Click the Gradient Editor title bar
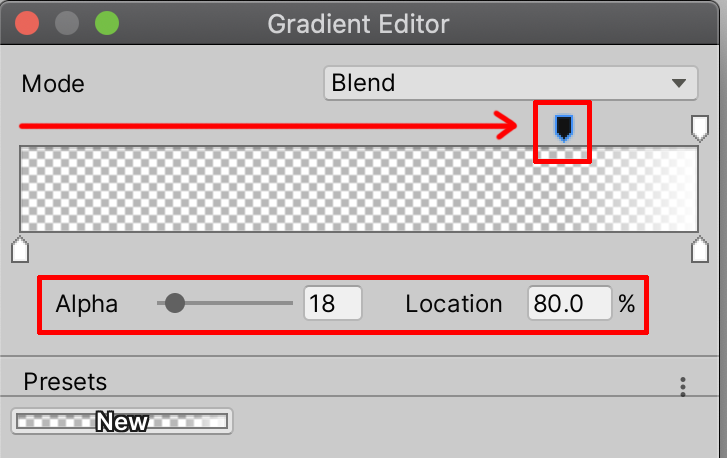727x458 pixels. click(358, 22)
